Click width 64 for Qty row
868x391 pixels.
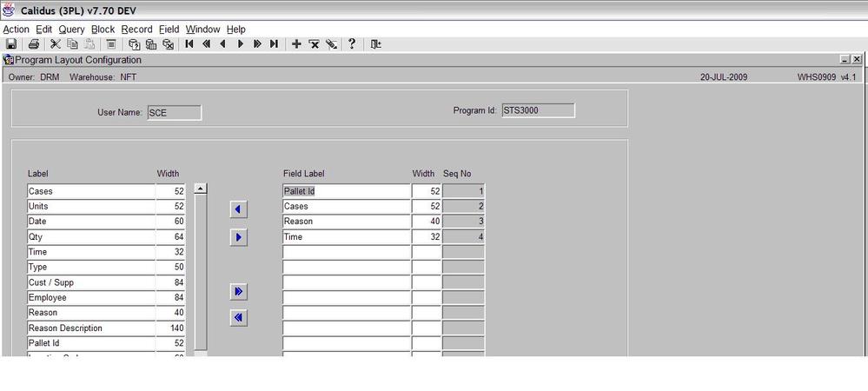coord(171,237)
